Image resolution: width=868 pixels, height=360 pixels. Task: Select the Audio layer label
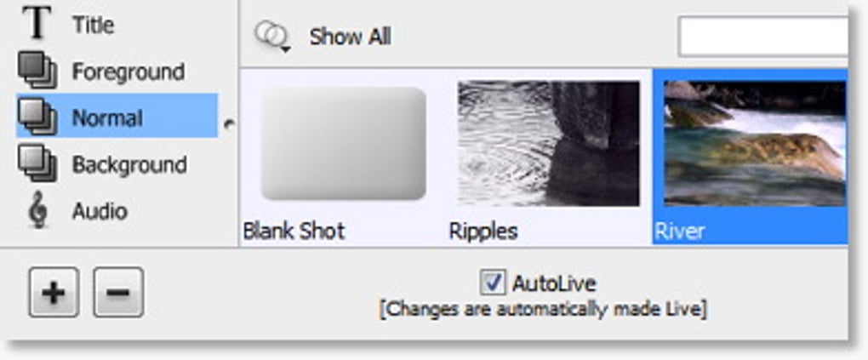100,211
